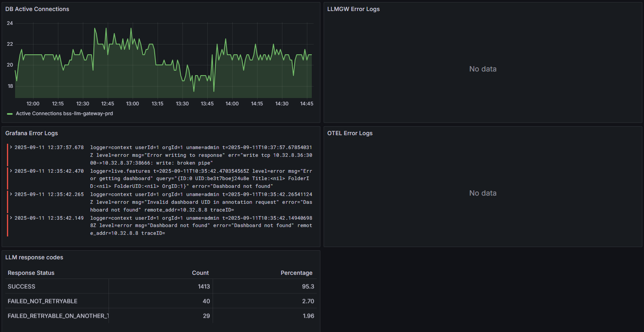Open OTEL Error Logs panel title

tap(350, 133)
